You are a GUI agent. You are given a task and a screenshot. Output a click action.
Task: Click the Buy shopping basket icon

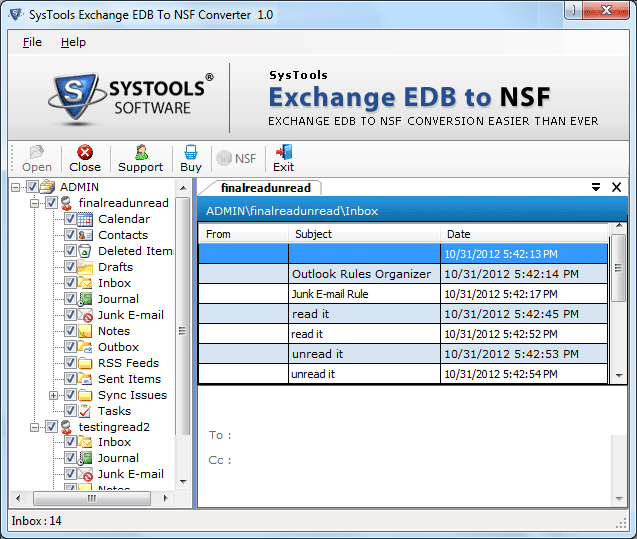191,152
